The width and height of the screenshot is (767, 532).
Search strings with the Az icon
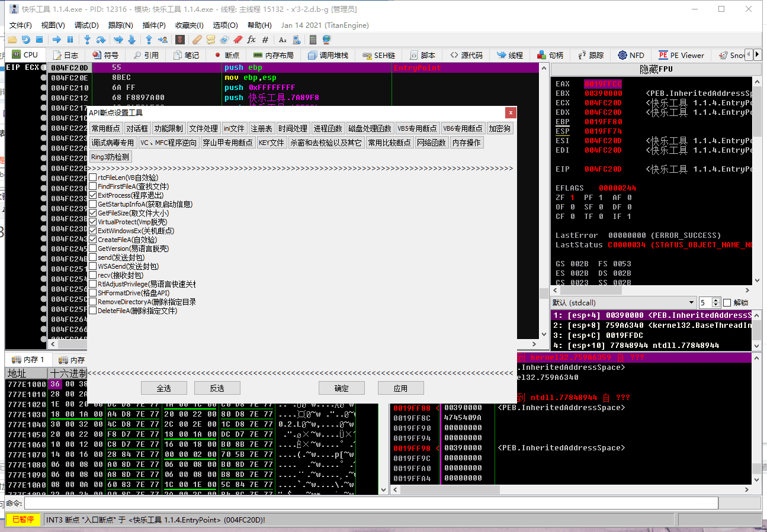pos(283,40)
